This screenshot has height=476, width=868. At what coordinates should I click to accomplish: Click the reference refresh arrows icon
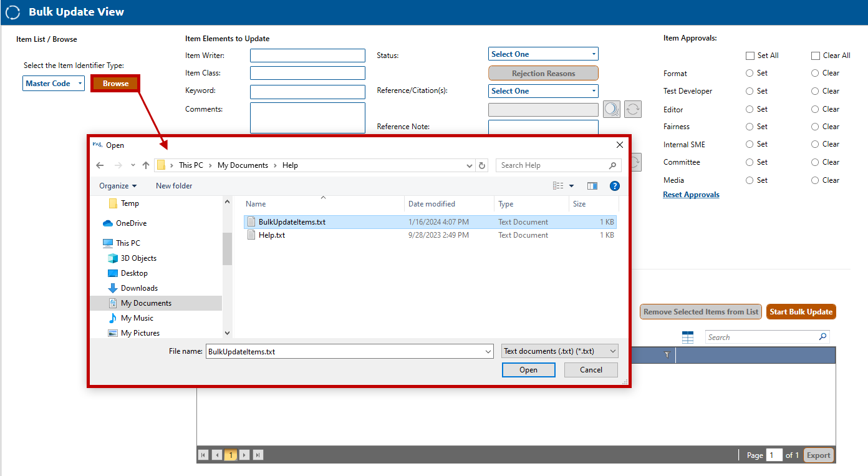[x=633, y=109]
